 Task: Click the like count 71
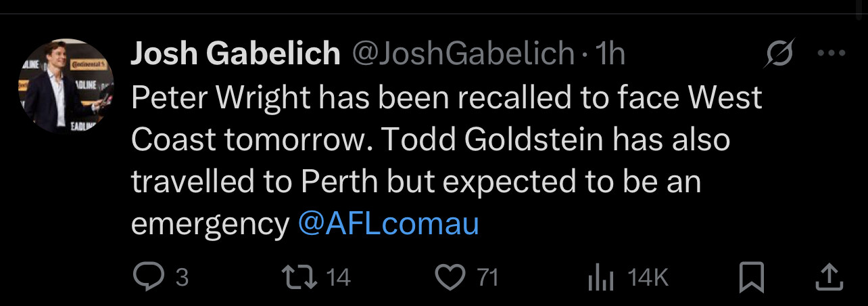click(x=487, y=277)
